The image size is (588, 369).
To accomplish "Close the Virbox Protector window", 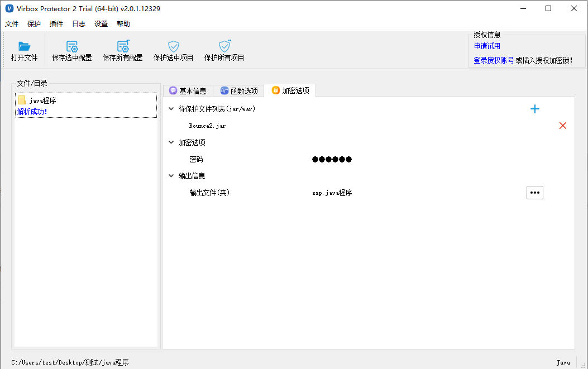I will pyautogui.click(x=573, y=8).
